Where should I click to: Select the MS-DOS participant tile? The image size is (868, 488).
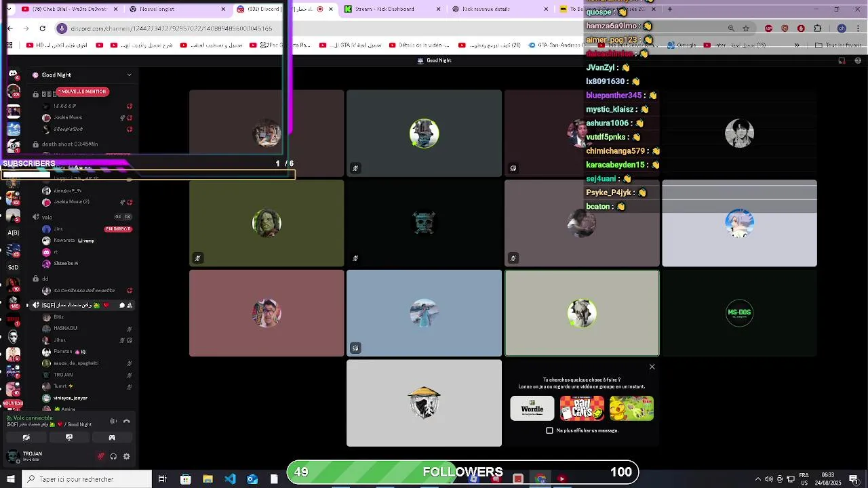(x=740, y=313)
